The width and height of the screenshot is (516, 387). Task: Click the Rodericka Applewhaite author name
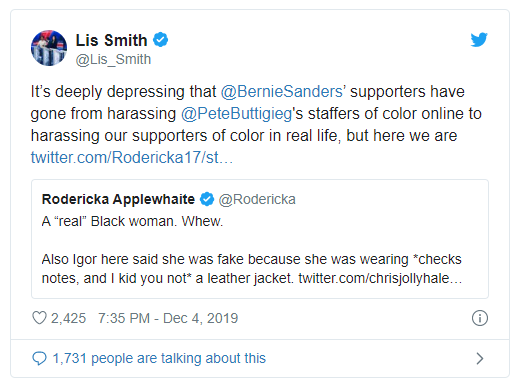118,199
